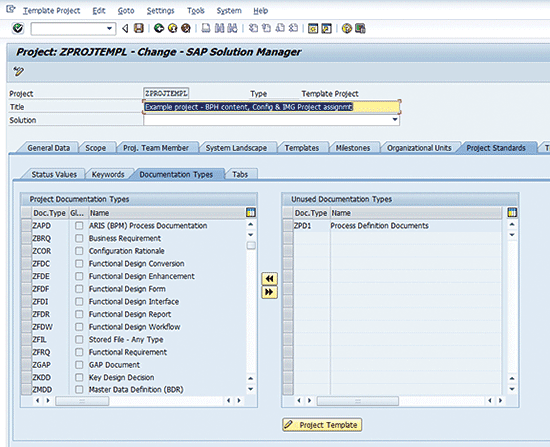
Task: Click the horizontal scrollbar thumb under Unused Documentation Types
Action: point(358,401)
